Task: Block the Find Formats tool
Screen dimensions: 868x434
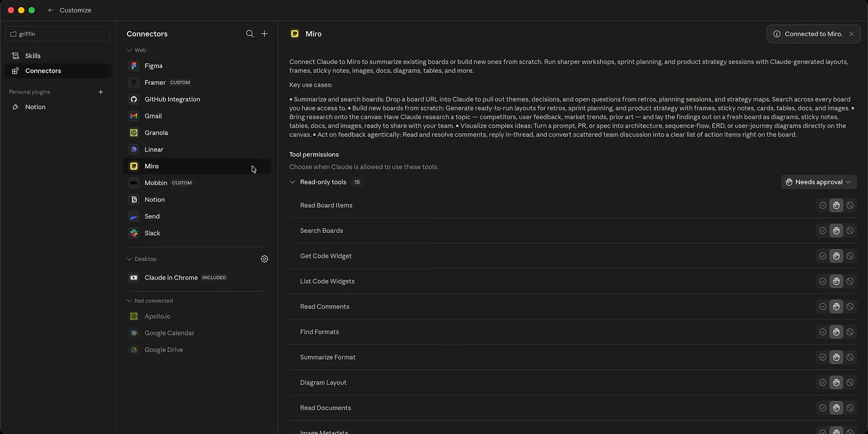Action: [850, 332]
